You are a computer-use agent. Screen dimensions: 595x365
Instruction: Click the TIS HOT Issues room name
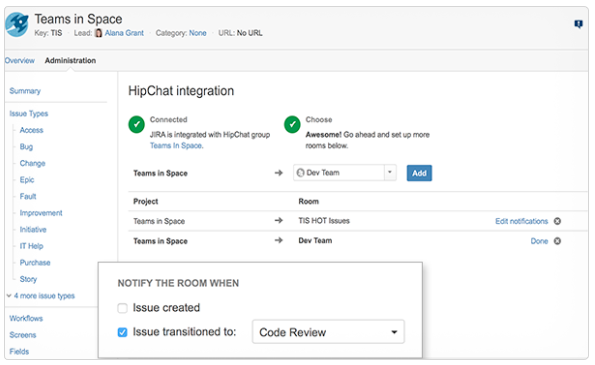(x=324, y=221)
